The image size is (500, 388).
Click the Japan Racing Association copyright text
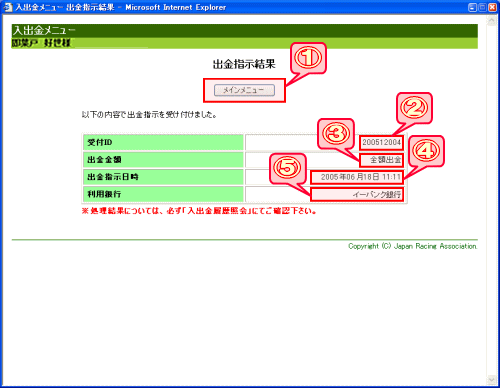point(413,246)
